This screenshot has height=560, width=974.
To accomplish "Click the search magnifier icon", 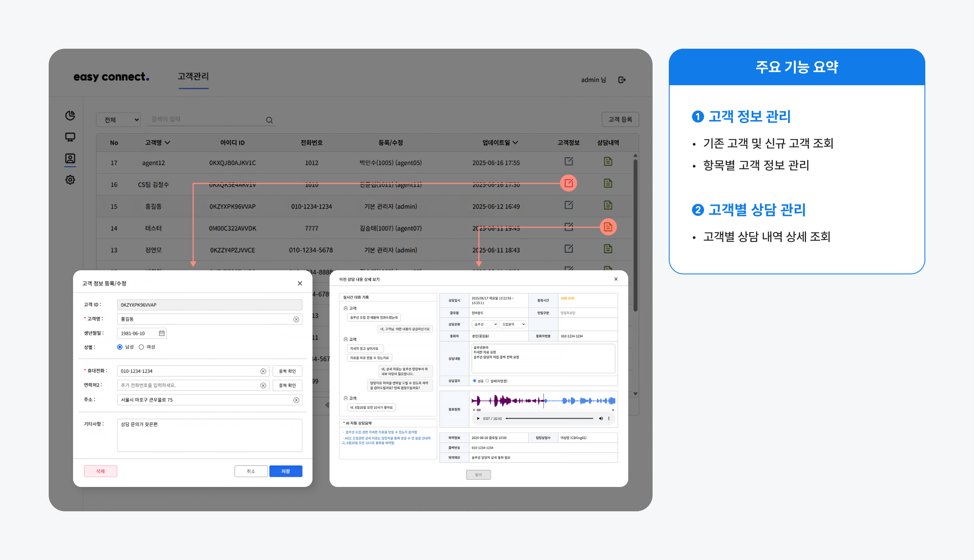I will coord(269,120).
